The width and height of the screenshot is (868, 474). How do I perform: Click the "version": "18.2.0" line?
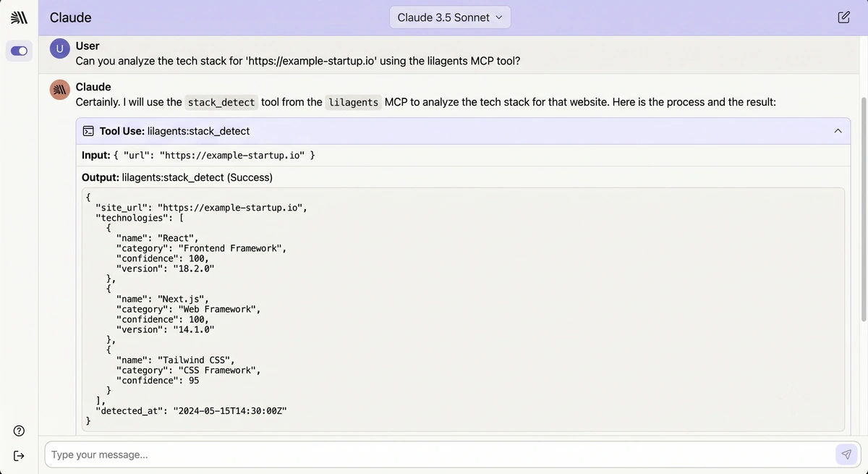point(165,268)
